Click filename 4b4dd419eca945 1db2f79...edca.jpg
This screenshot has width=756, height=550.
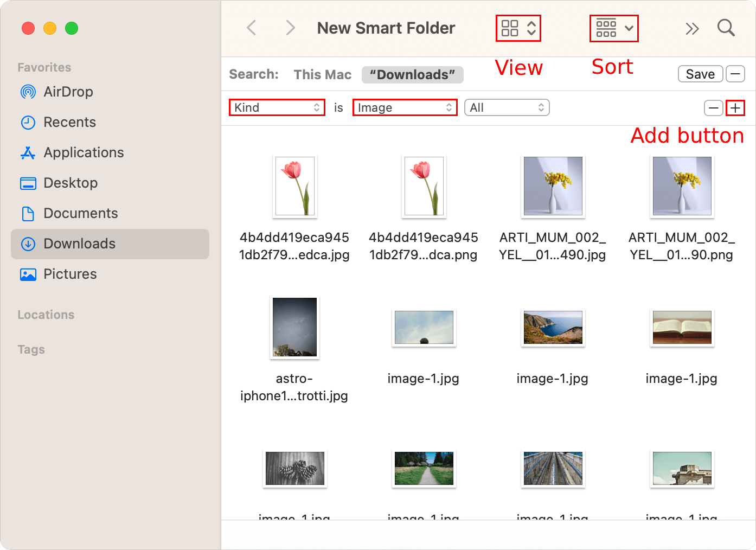coord(294,246)
